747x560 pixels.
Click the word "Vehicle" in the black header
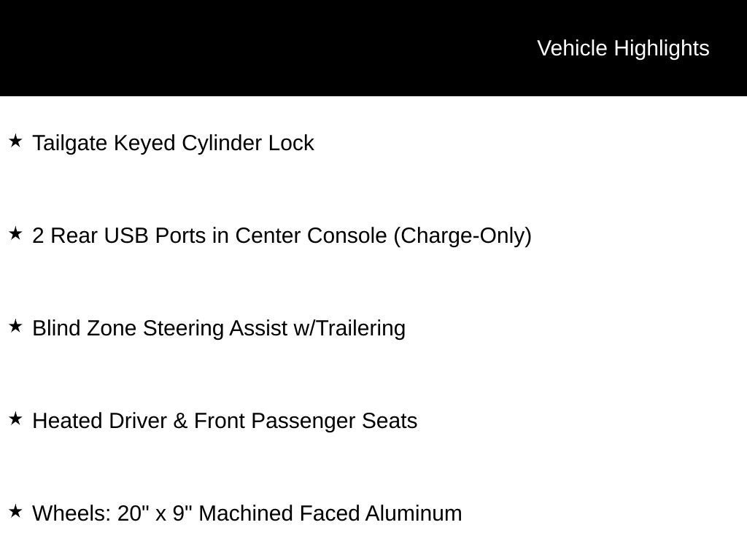coord(573,48)
